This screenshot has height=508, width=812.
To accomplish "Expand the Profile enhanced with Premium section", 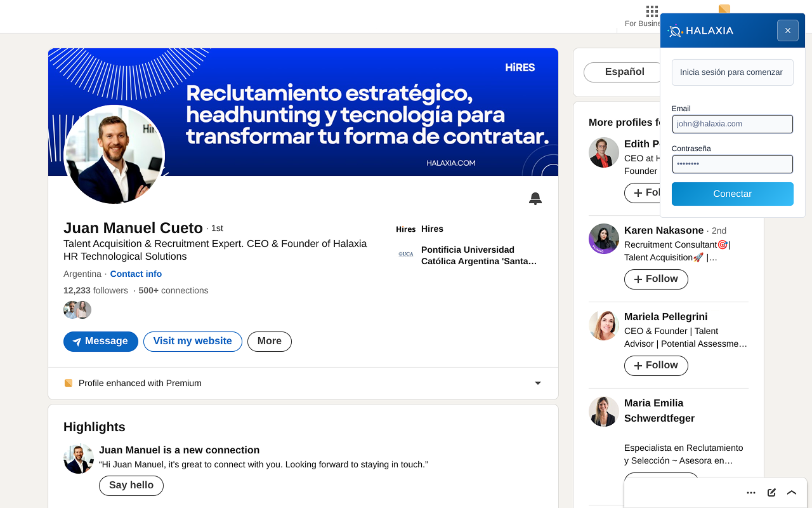I will click(x=538, y=384).
